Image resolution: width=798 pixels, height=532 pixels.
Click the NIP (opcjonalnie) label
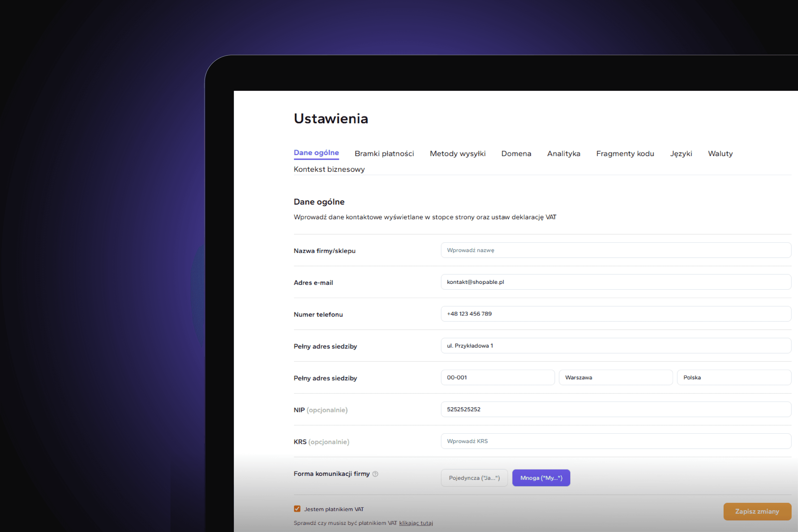pyautogui.click(x=321, y=410)
